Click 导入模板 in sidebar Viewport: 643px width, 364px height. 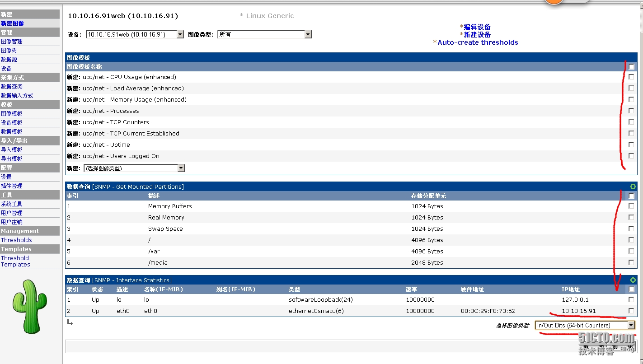coord(12,149)
